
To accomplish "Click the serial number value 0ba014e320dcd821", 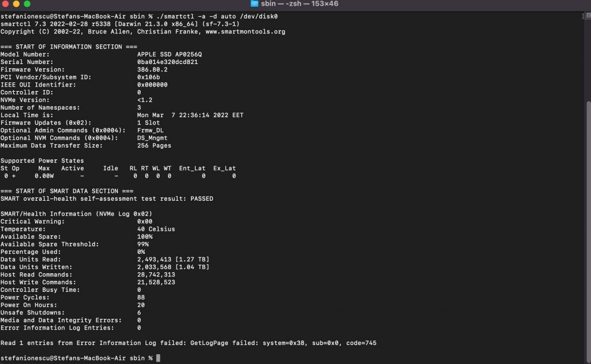I will [x=167, y=62].
